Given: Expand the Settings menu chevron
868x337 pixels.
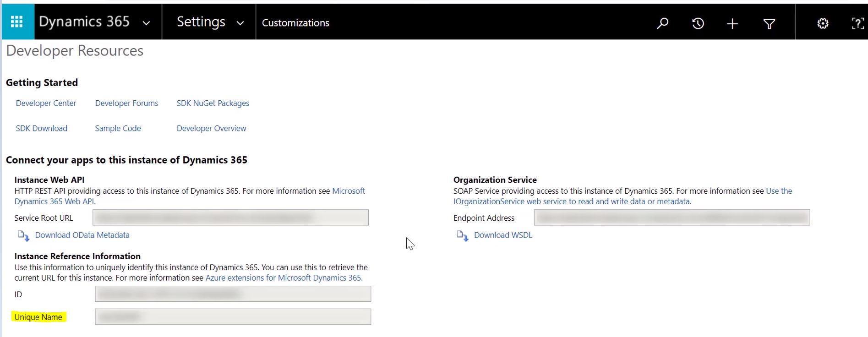Looking at the screenshot, I should tap(240, 23).
